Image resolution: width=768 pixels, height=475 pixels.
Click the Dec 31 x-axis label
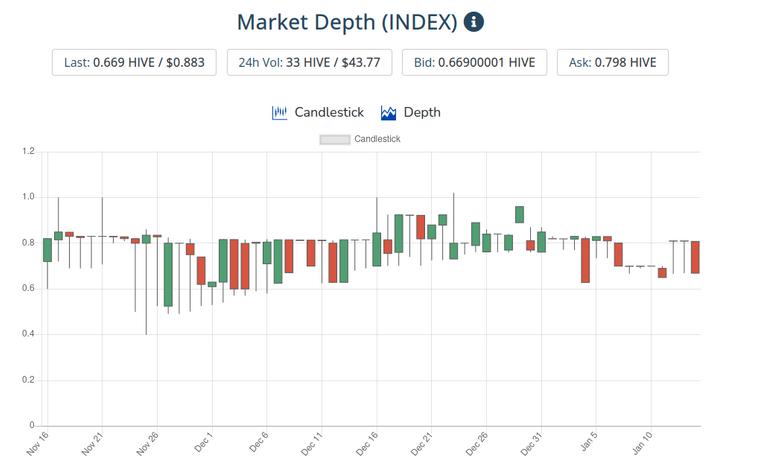coord(531,444)
